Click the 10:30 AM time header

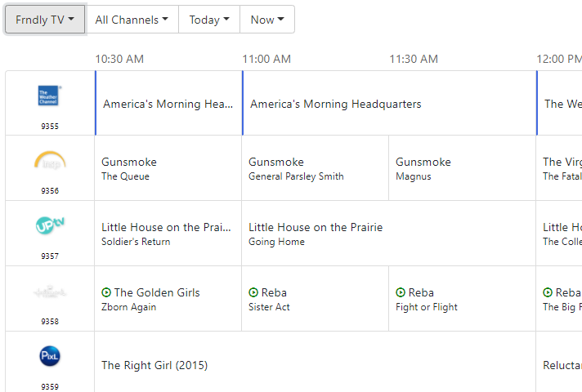pos(119,59)
